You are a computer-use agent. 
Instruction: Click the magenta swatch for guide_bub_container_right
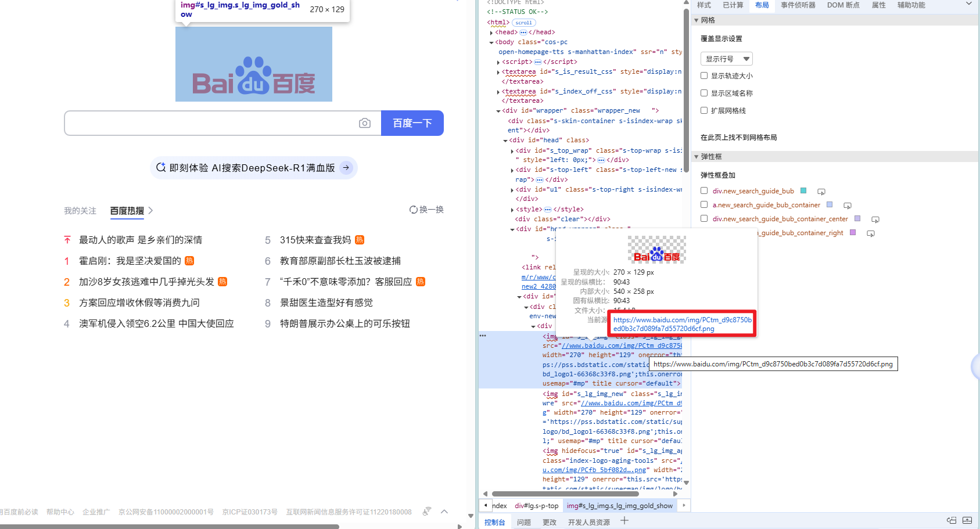click(x=853, y=232)
